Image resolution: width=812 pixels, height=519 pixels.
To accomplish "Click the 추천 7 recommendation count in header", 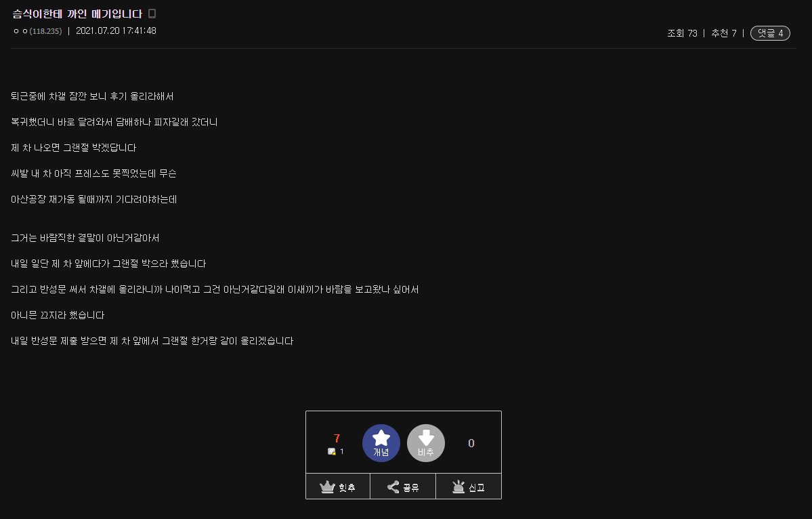I will (723, 33).
